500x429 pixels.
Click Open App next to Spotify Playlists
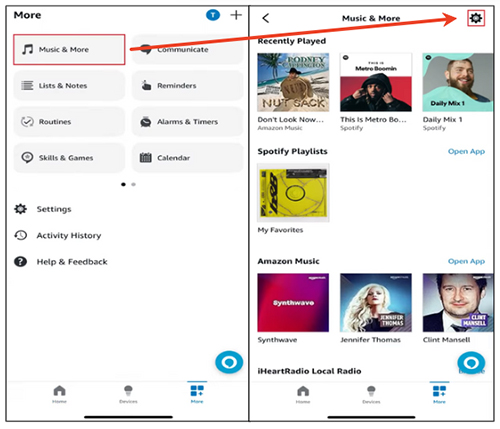[466, 151]
